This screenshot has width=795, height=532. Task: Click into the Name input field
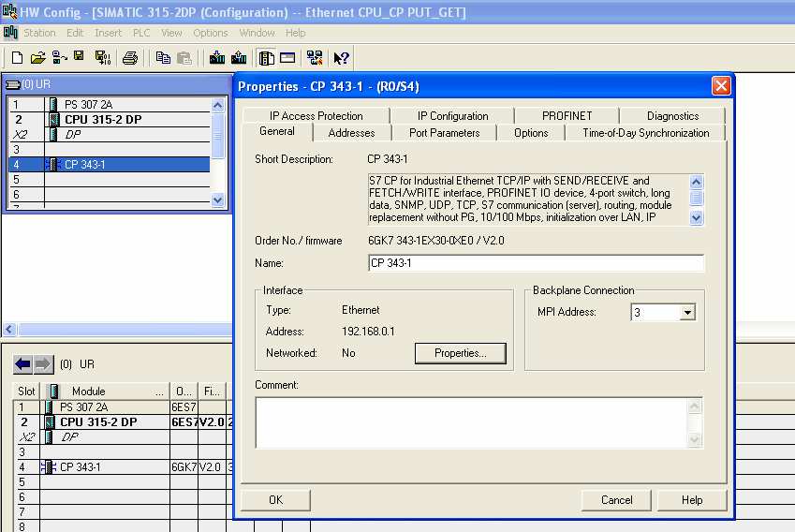point(536,263)
